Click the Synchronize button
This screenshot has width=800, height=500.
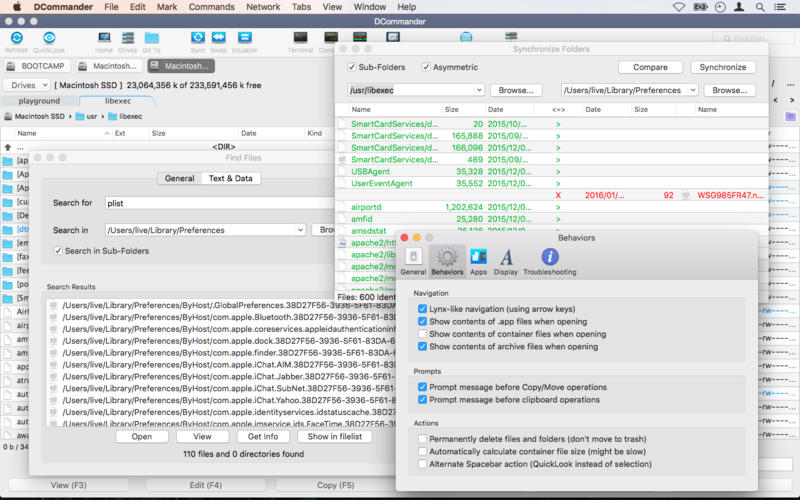point(723,67)
